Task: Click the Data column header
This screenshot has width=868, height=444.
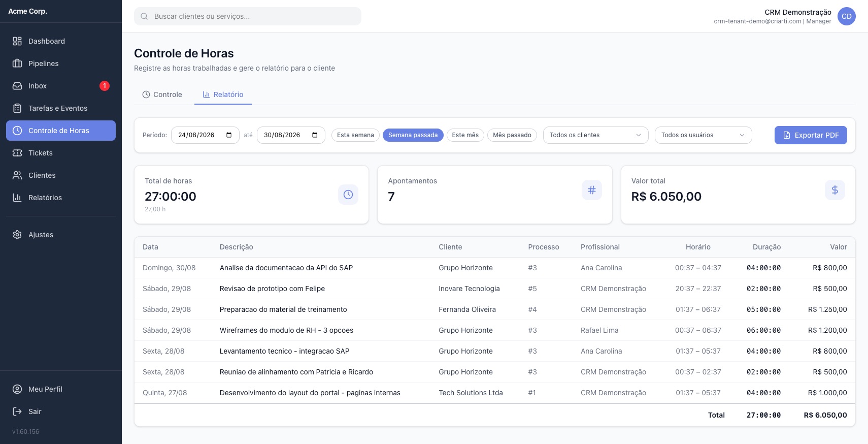Action: [150, 247]
